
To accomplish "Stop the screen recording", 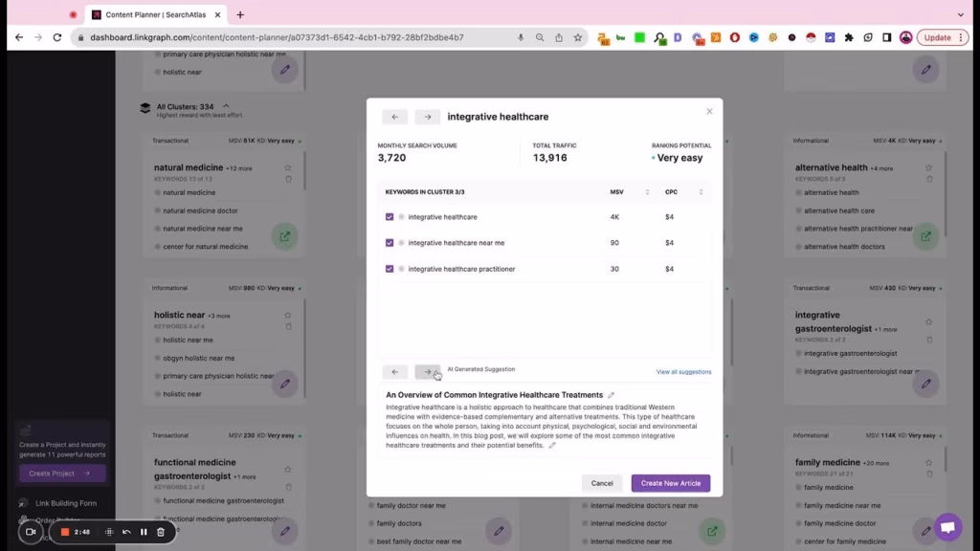I will coord(64,532).
